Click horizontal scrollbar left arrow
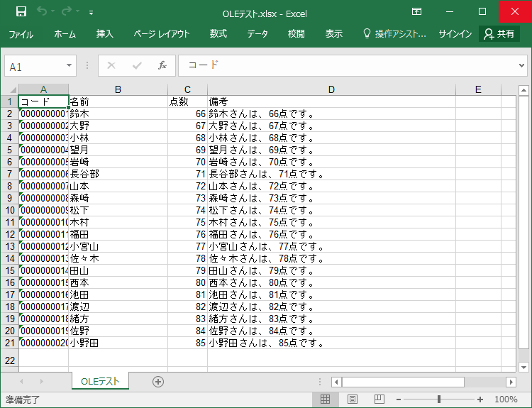This screenshot has width=532, height=408. point(336,382)
